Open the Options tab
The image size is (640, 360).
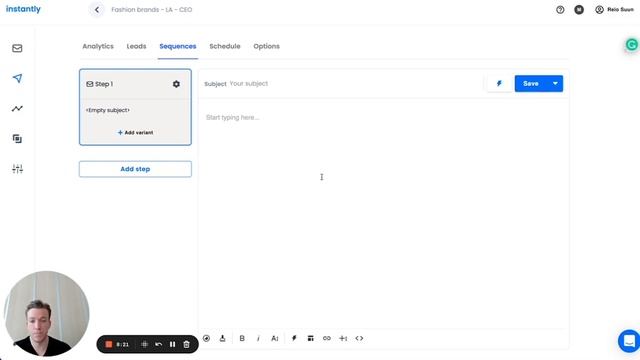coord(267,47)
